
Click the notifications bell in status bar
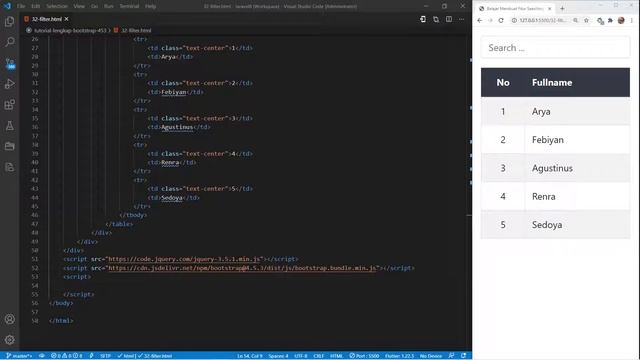[463, 356]
